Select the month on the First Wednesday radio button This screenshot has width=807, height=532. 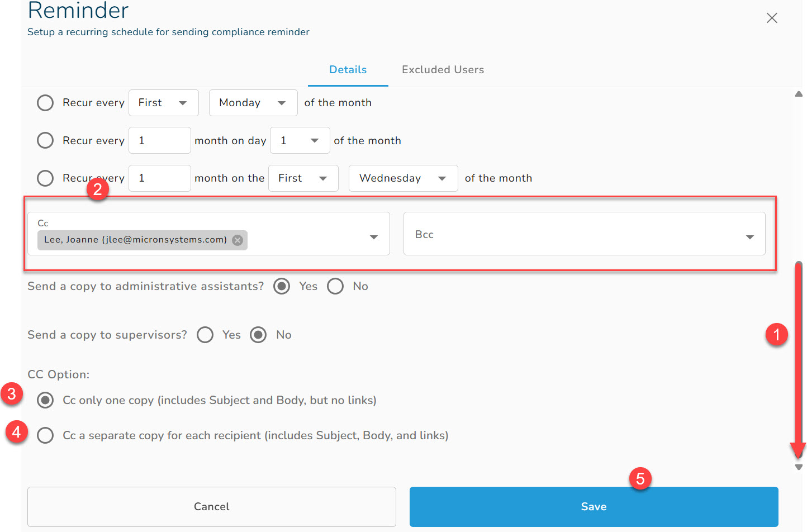(45, 178)
